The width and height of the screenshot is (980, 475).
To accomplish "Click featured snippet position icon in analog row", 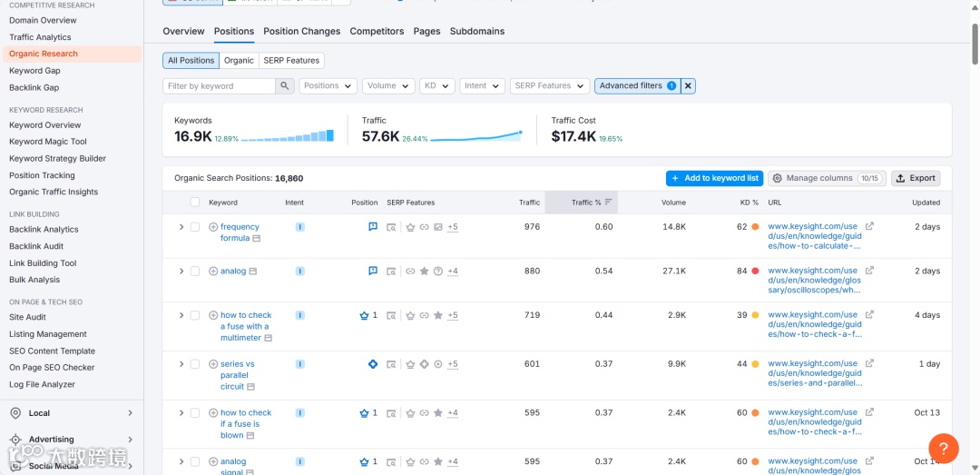I will click(x=373, y=271).
